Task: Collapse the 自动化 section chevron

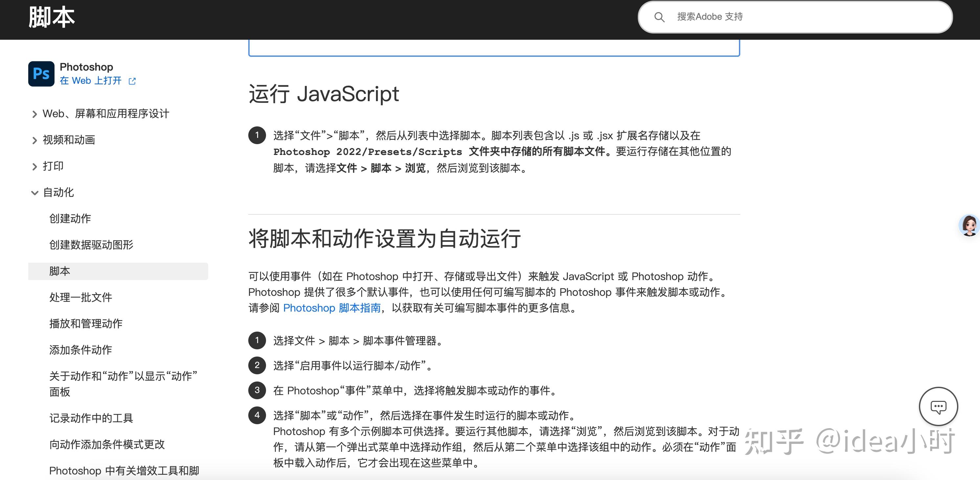Action: 34,193
